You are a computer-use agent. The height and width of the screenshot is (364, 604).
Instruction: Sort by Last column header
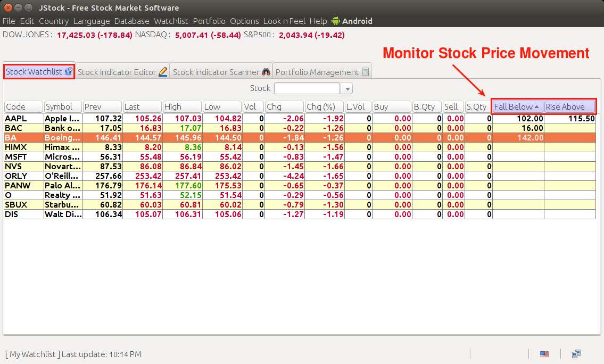click(142, 106)
